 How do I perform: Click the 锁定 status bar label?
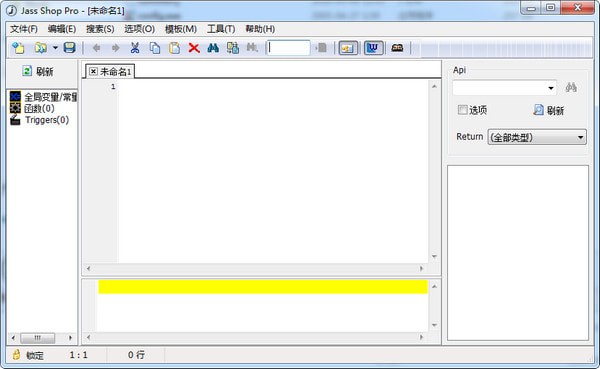point(35,355)
